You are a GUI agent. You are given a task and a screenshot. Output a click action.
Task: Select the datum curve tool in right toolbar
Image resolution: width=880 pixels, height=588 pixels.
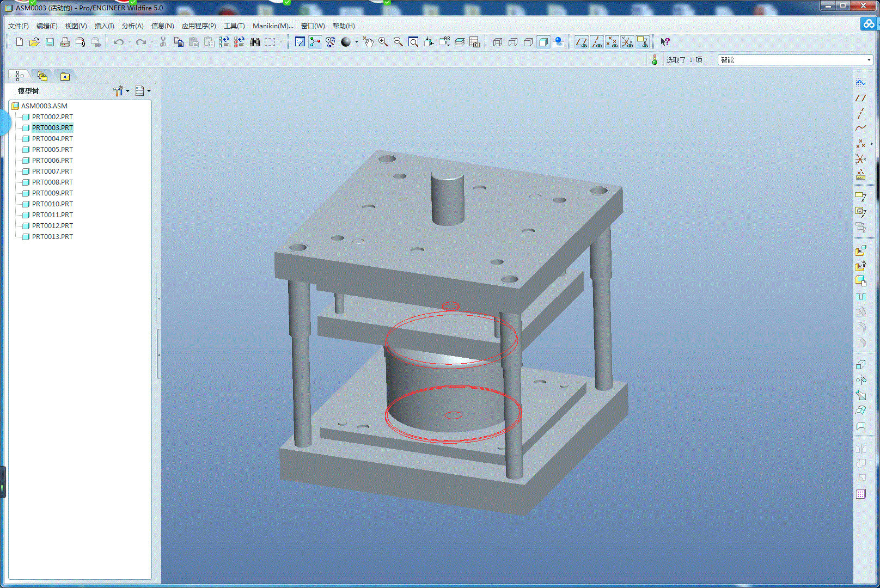click(x=860, y=128)
